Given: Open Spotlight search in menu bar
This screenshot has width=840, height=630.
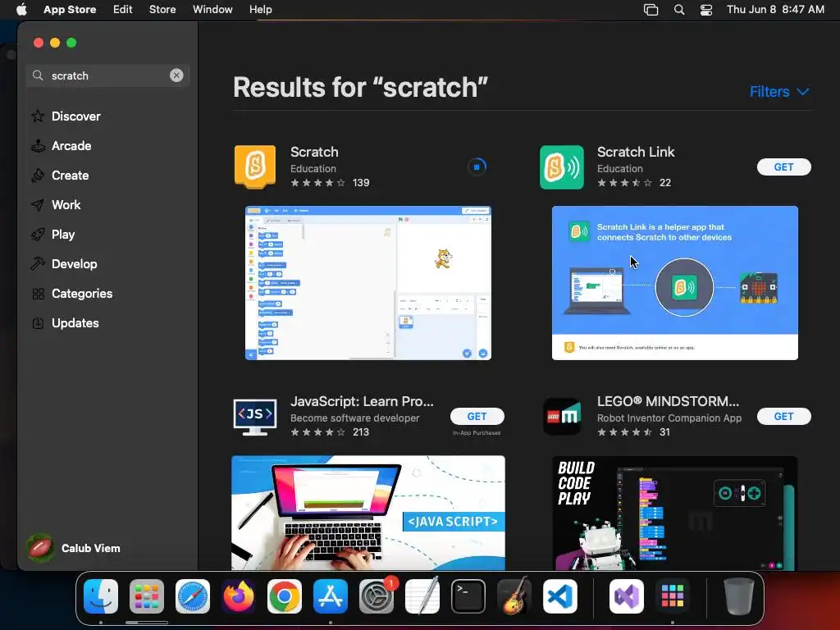Looking at the screenshot, I should [678, 10].
